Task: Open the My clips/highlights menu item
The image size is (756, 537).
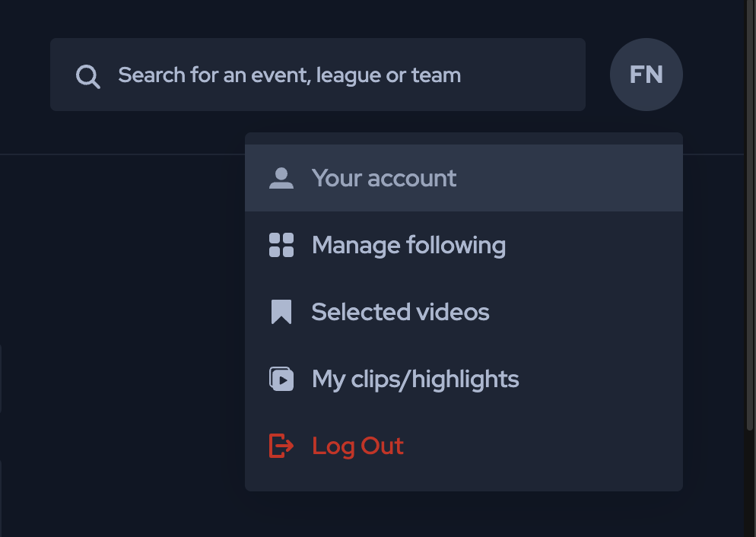Action: click(415, 379)
